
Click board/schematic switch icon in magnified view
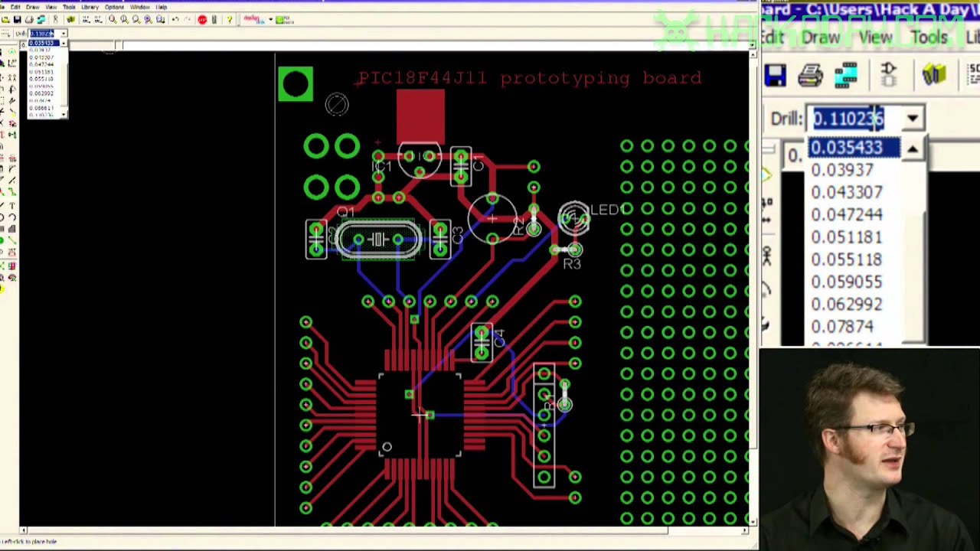(x=889, y=74)
